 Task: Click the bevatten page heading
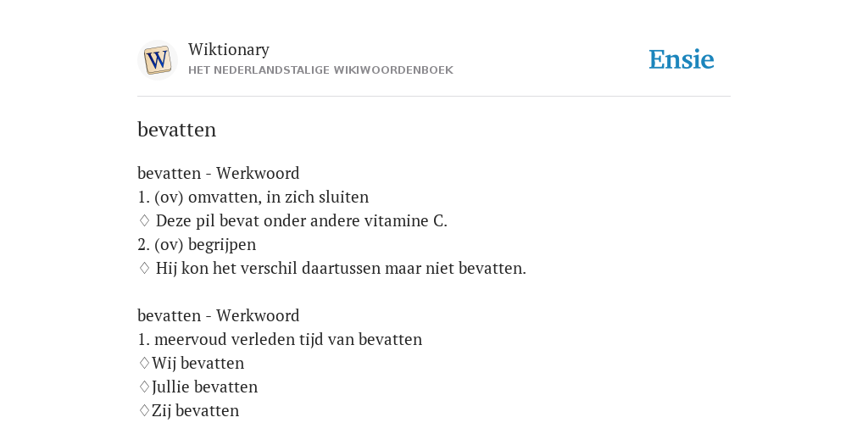[176, 130]
